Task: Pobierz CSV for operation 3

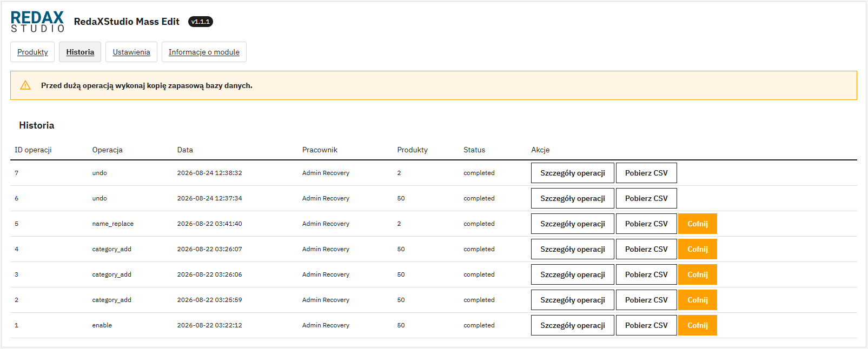Action: [646, 274]
